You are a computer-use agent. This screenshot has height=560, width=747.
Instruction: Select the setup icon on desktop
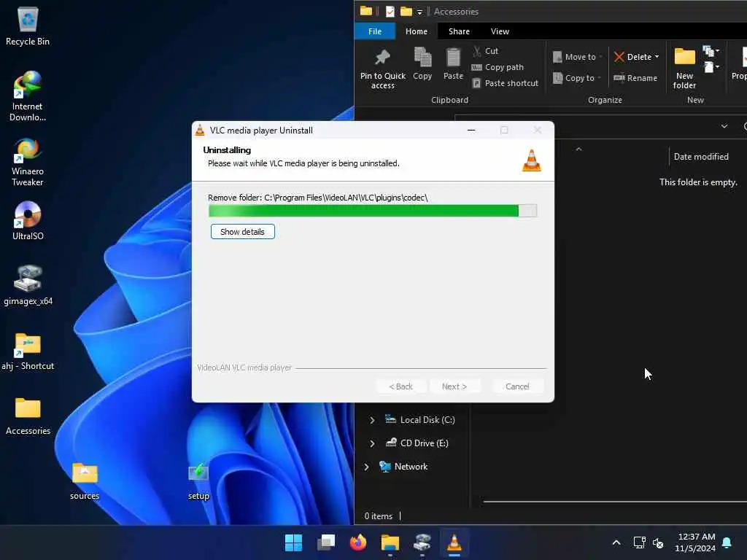tap(198, 481)
